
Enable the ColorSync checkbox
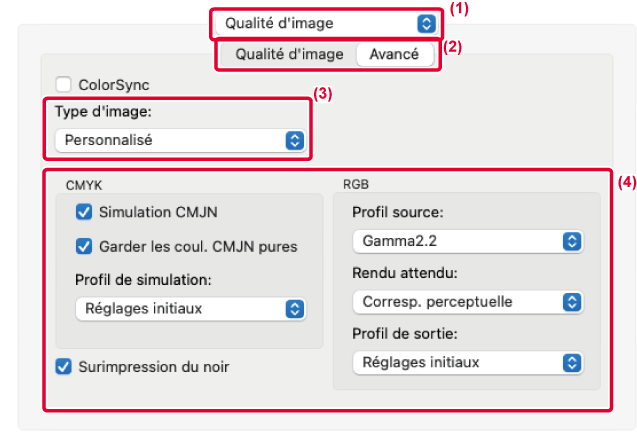(x=63, y=84)
